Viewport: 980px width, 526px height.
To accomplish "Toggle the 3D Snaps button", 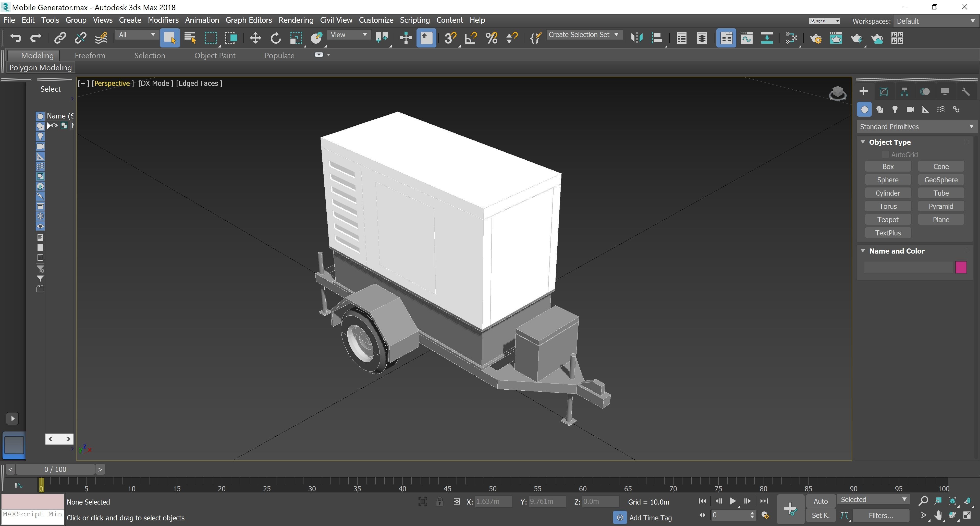I will [x=450, y=38].
